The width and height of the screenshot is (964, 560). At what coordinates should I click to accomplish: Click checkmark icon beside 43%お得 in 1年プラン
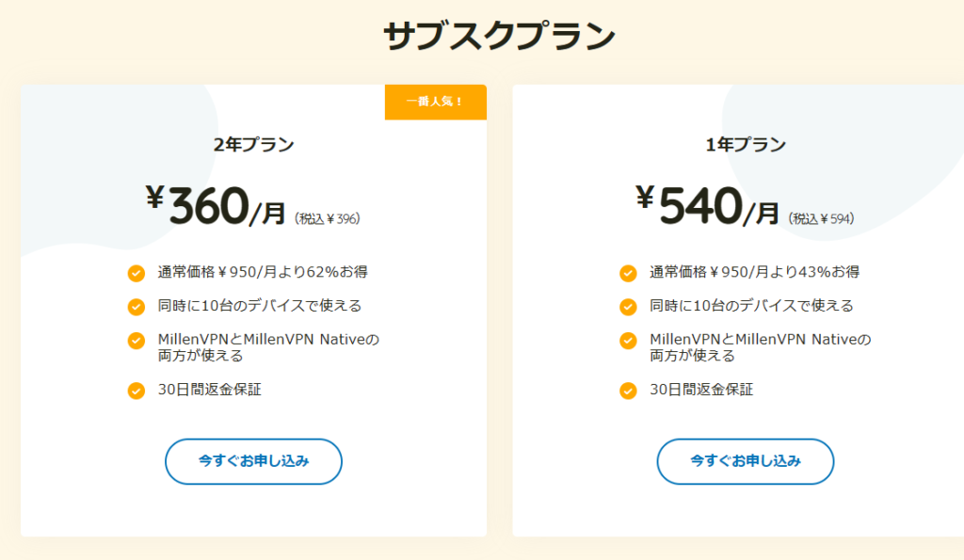point(628,273)
